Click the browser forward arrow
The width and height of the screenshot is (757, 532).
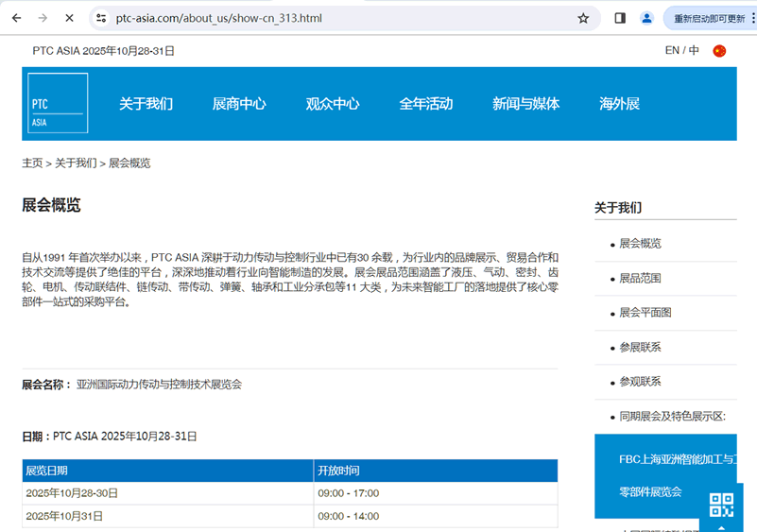(43, 18)
